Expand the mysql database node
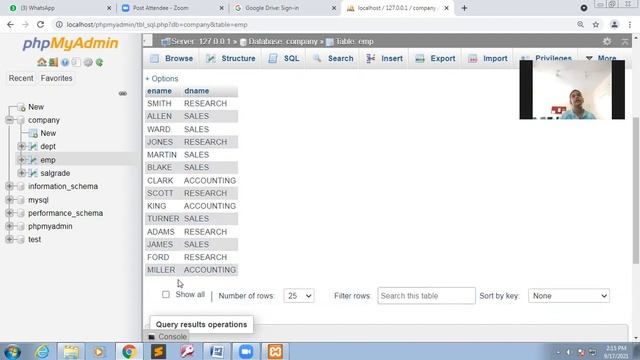Viewport: 640px width, 360px height. tap(9, 200)
